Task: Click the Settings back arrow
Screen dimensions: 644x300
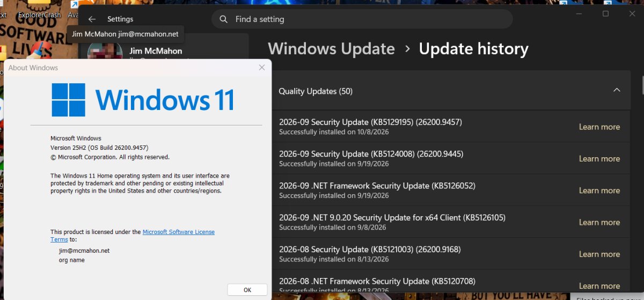Action: coord(92,19)
